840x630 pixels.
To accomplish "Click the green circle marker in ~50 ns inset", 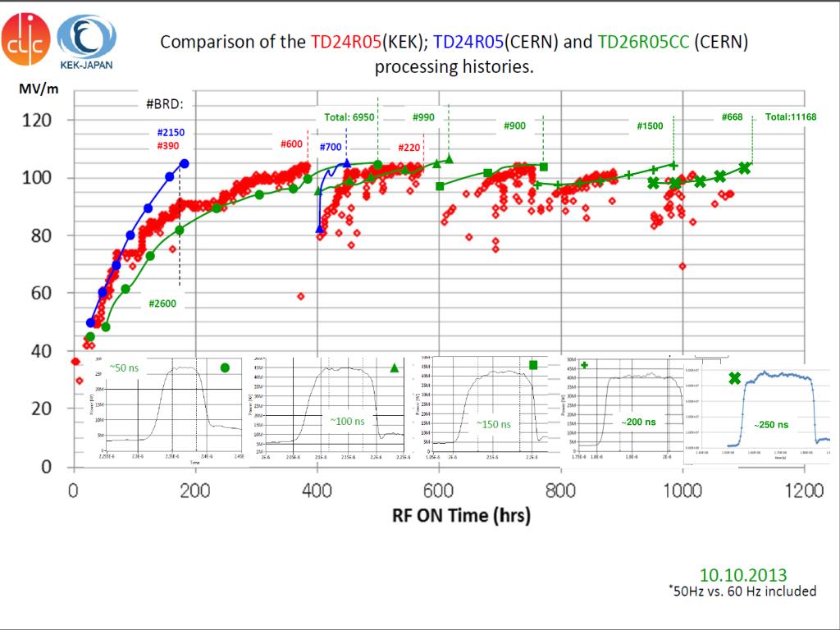I will 225,367.
